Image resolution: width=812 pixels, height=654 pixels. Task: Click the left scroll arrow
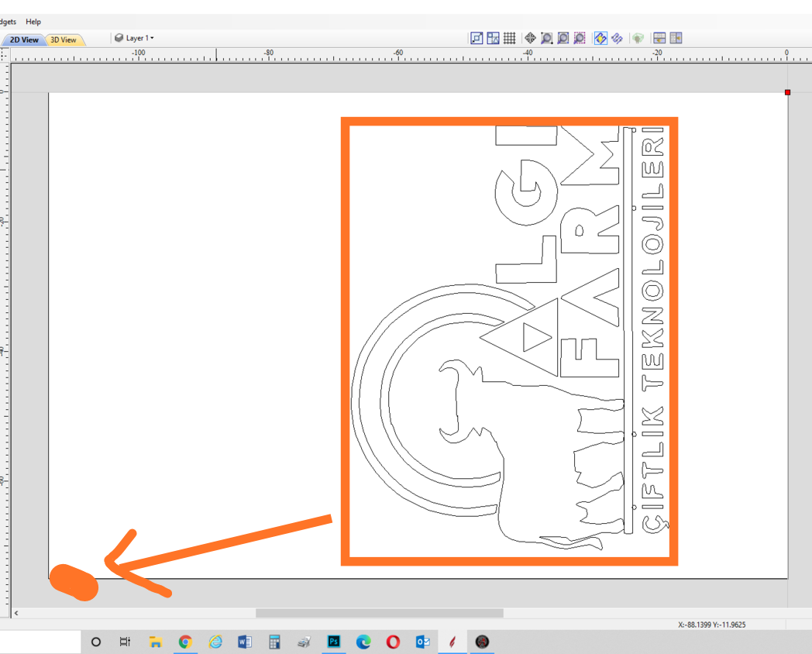[16, 613]
